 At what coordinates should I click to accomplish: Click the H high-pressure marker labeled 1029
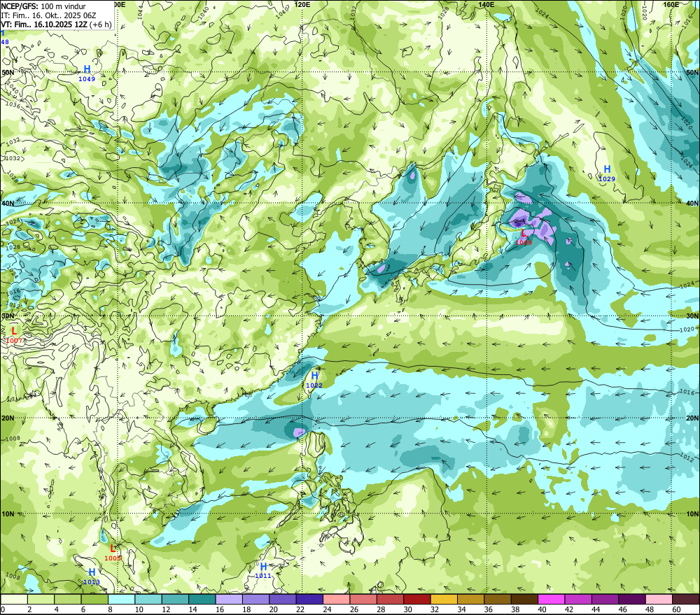coord(607,169)
